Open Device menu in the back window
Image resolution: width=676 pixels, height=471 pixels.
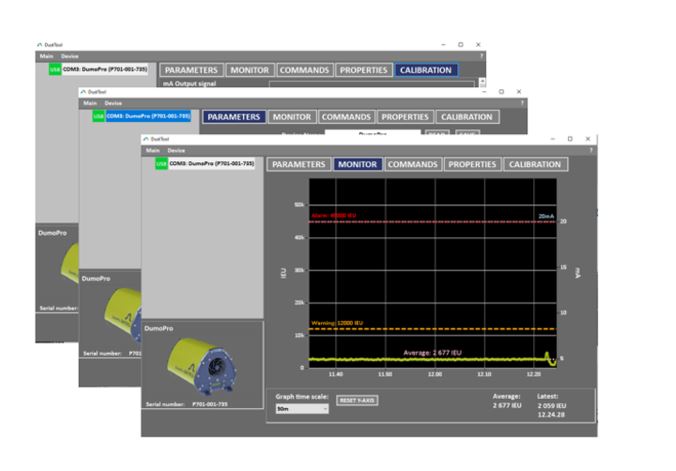[x=70, y=56]
